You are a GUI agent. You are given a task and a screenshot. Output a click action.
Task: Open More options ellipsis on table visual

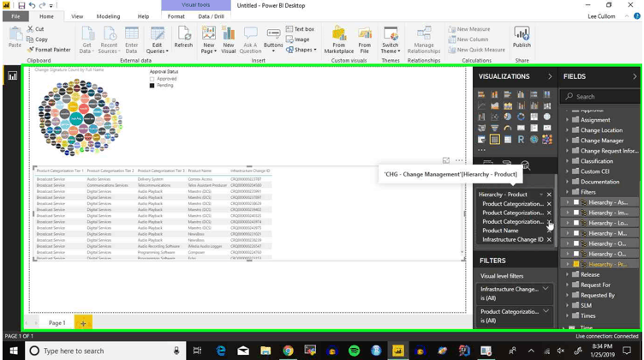[x=459, y=160]
